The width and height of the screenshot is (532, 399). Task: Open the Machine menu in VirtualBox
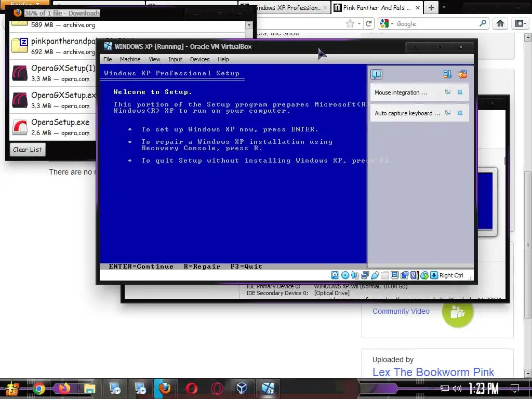pos(130,59)
